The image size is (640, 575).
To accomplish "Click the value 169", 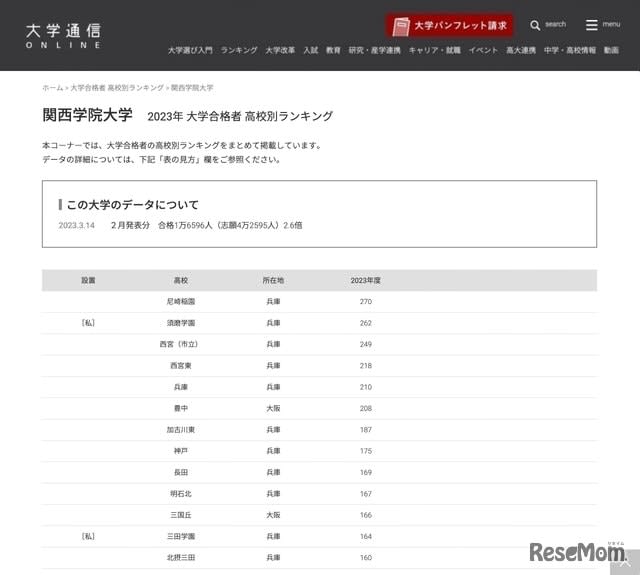I will [x=366, y=472].
